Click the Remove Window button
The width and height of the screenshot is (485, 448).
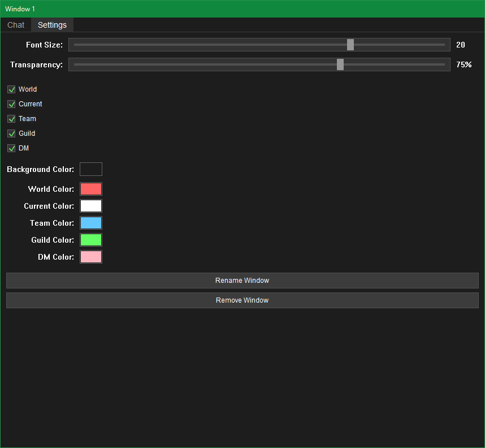click(242, 300)
